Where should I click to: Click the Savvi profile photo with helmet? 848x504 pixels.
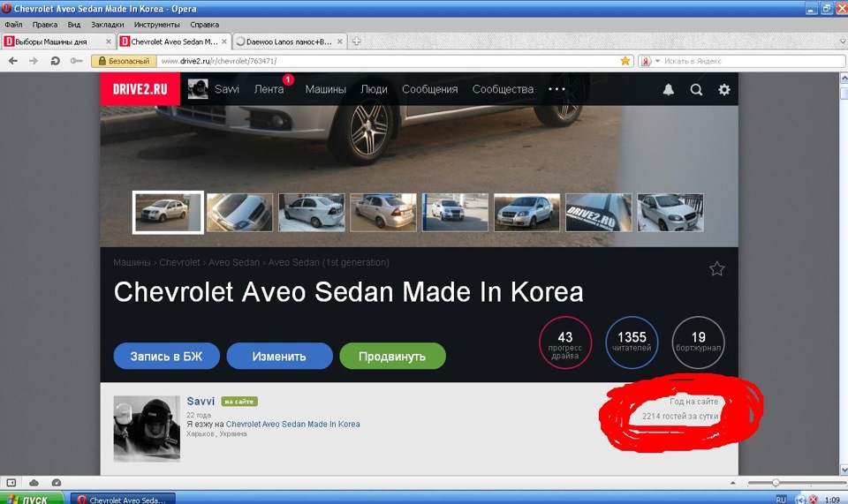147,428
